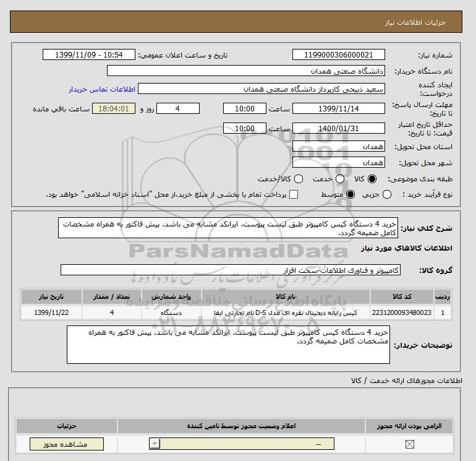Screen dimensions: 476x461
Task: Click the الزامی بودن ارائه مجوز header
Action: point(409,426)
